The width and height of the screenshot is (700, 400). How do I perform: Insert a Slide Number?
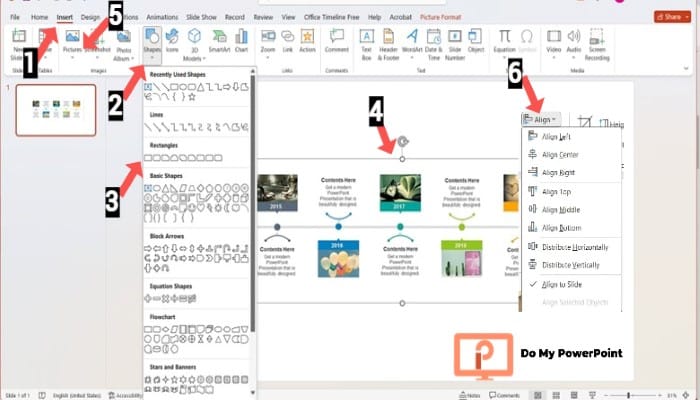click(455, 45)
